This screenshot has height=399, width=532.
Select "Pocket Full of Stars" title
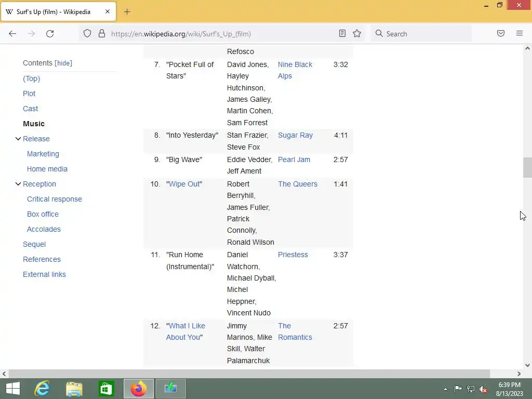click(190, 70)
